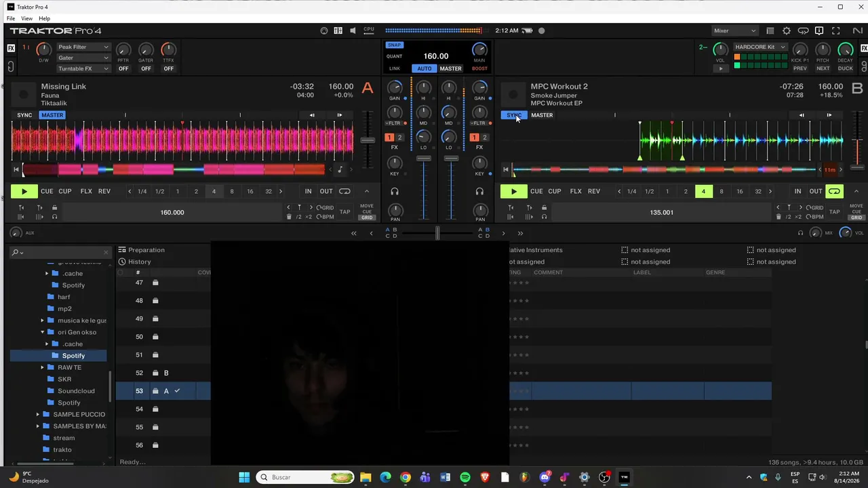
Task: Toggle the TTFX effect OFF button
Action: click(x=168, y=68)
